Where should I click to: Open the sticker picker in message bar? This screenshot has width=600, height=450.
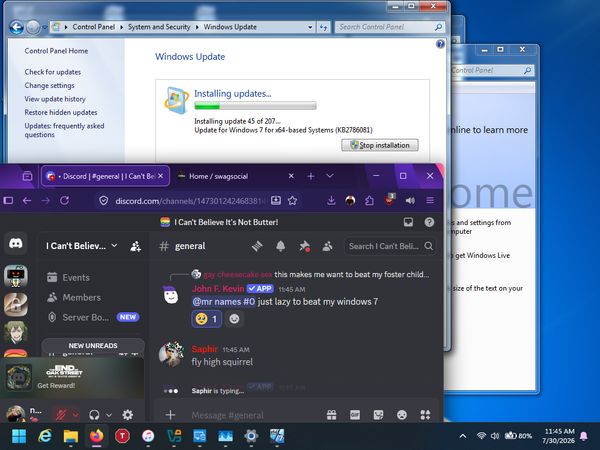point(378,415)
